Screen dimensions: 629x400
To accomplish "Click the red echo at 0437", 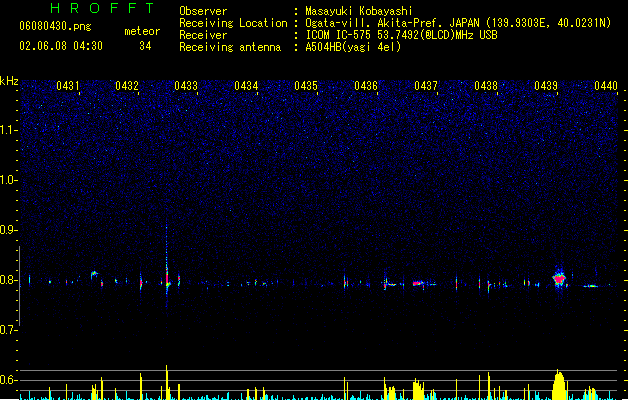I will [418, 283].
